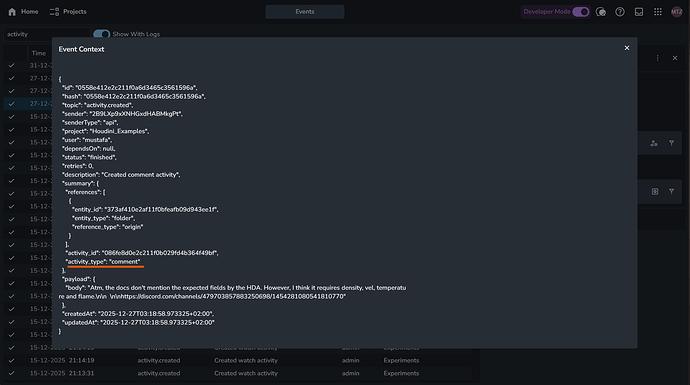Click the "hash" line in the JSON
The width and height of the screenshot is (690, 385).
[134, 96]
